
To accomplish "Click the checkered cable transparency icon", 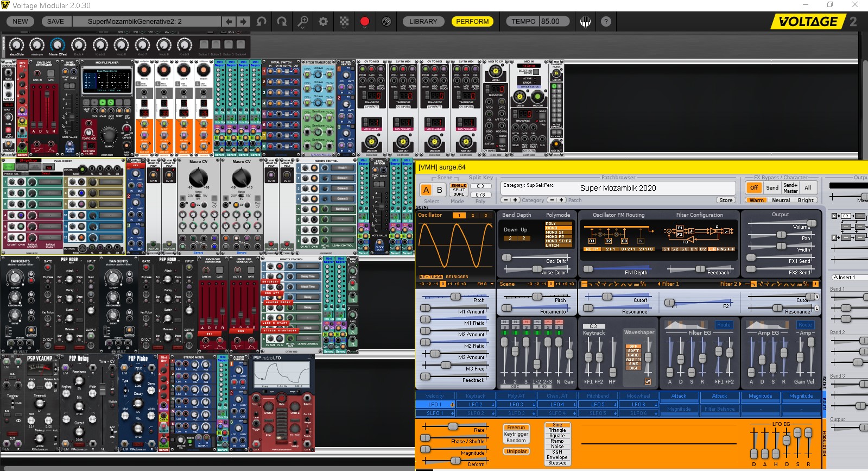I will point(344,22).
